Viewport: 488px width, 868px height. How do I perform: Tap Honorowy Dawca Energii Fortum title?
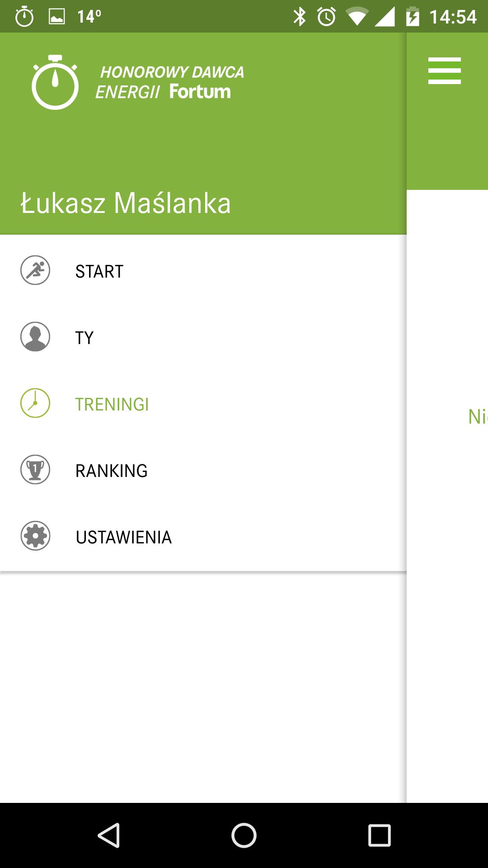click(170, 82)
